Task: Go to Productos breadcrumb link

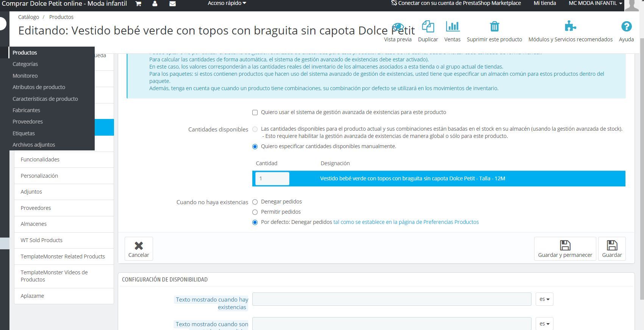Action: (61, 17)
